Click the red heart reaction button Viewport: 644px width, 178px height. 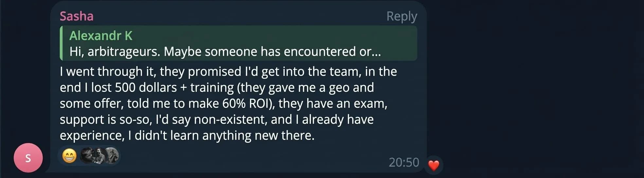pyautogui.click(x=434, y=165)
